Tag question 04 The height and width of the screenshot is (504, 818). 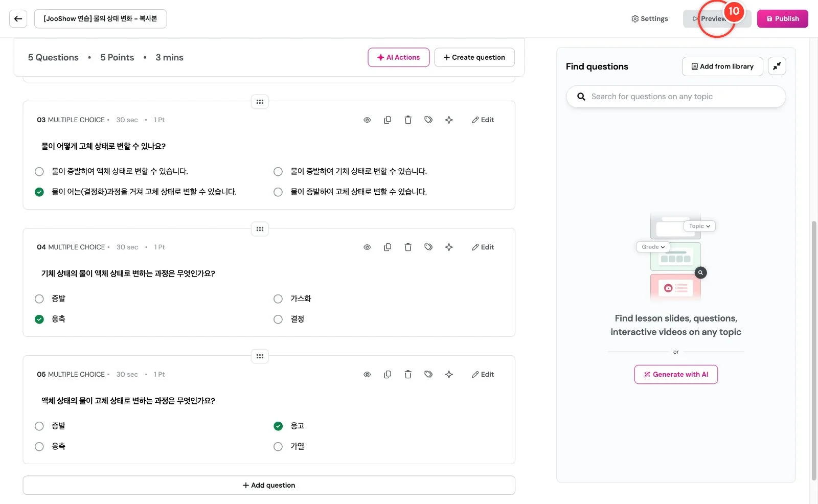428,247
